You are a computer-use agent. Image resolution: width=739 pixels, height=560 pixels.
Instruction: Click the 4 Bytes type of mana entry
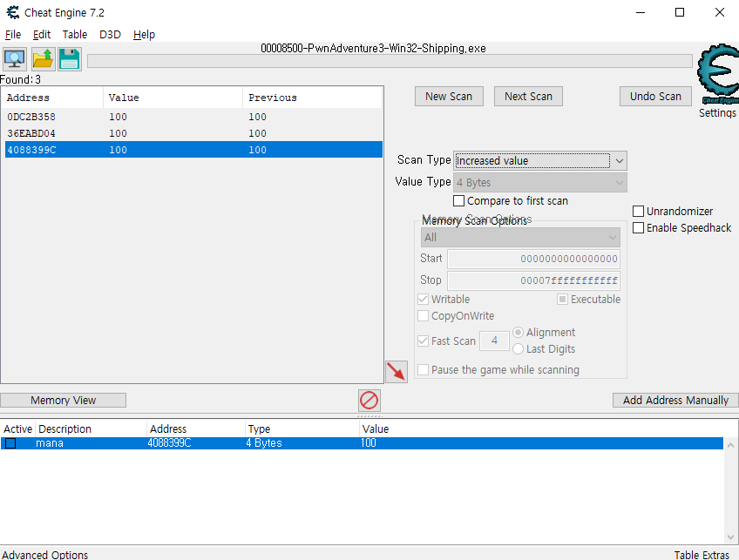(x=264, y=443)
